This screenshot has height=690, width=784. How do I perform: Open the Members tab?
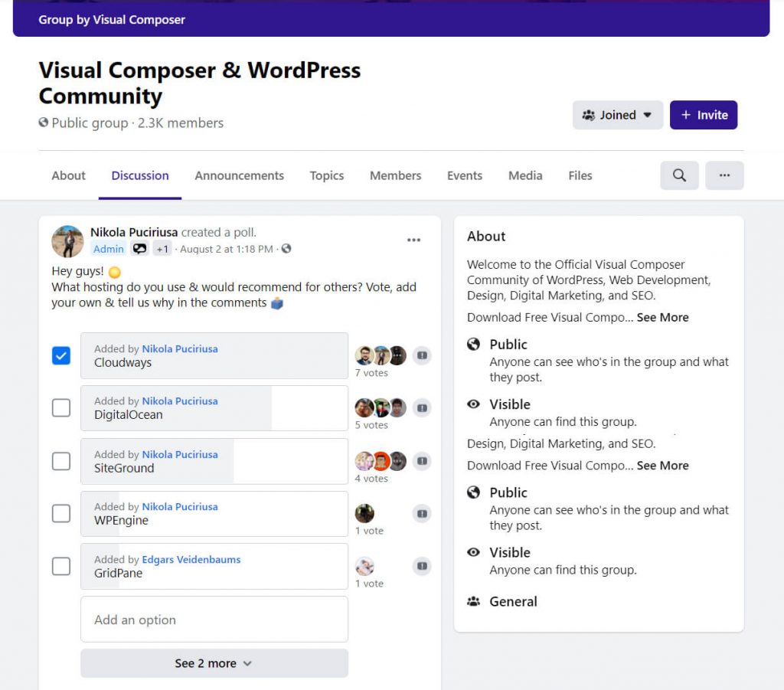click(x=396, y=175)
